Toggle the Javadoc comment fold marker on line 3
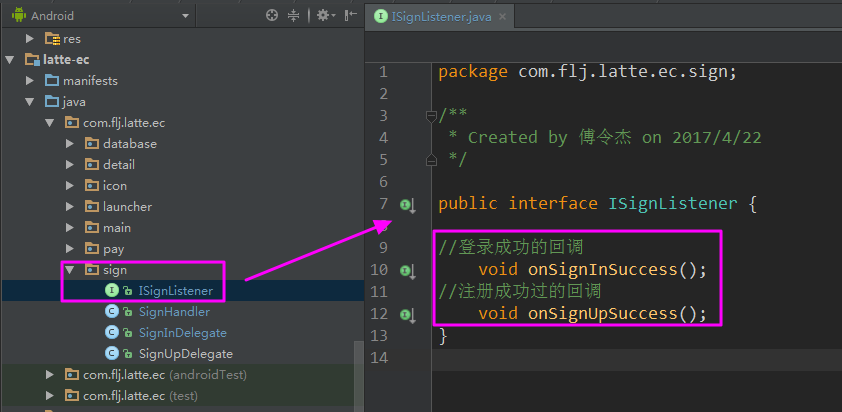 431,116
